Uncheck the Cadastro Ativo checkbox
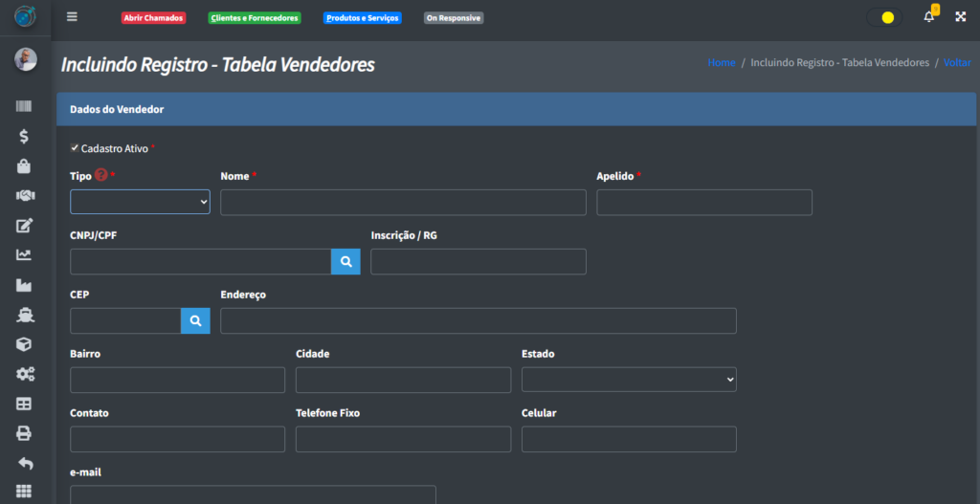The image size is (980, 504). point(75,148)
